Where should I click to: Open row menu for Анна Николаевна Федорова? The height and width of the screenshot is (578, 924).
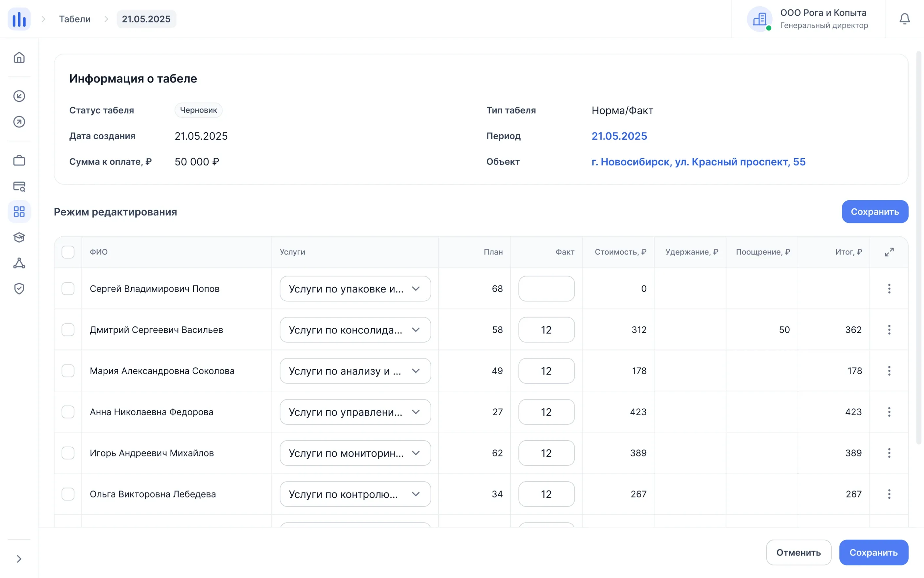(889, 412)
